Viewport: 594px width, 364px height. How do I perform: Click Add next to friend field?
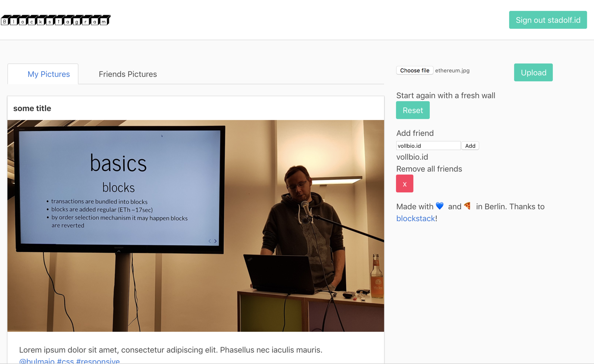470,146
